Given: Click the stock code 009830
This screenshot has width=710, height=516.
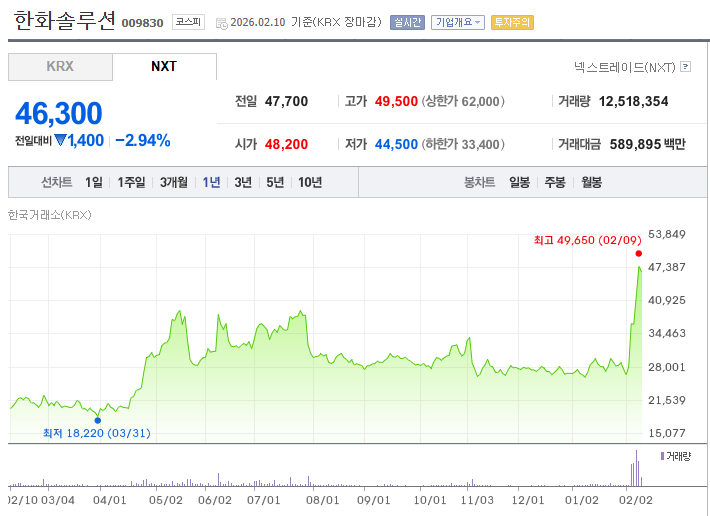Looking at the screenshot, I should click(x=142, y=23).
